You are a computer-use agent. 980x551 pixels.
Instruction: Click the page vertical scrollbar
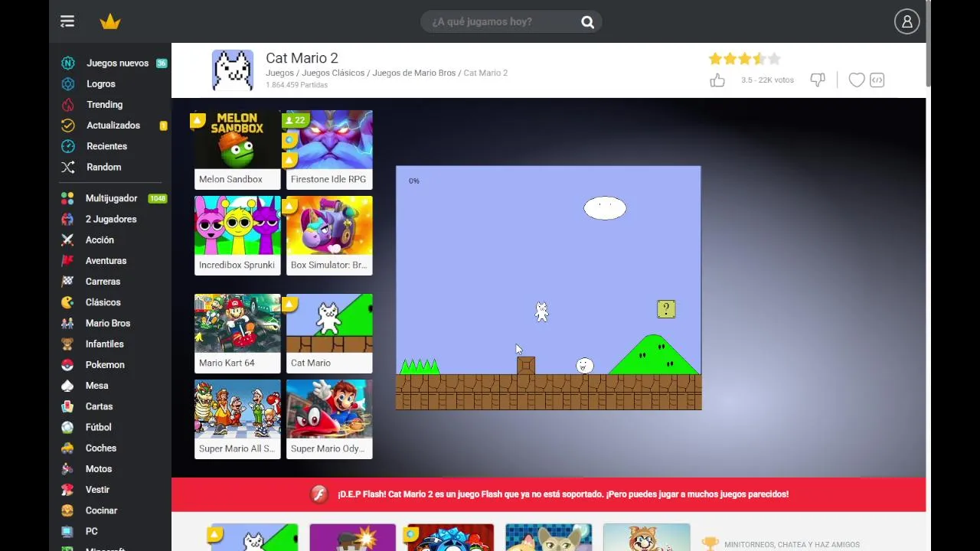pyautogui.click(x=928, y=44)
